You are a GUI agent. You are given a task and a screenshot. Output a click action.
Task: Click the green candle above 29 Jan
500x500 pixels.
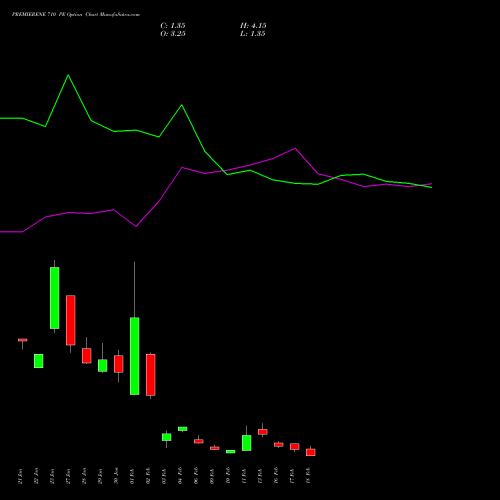coord(103,365)
